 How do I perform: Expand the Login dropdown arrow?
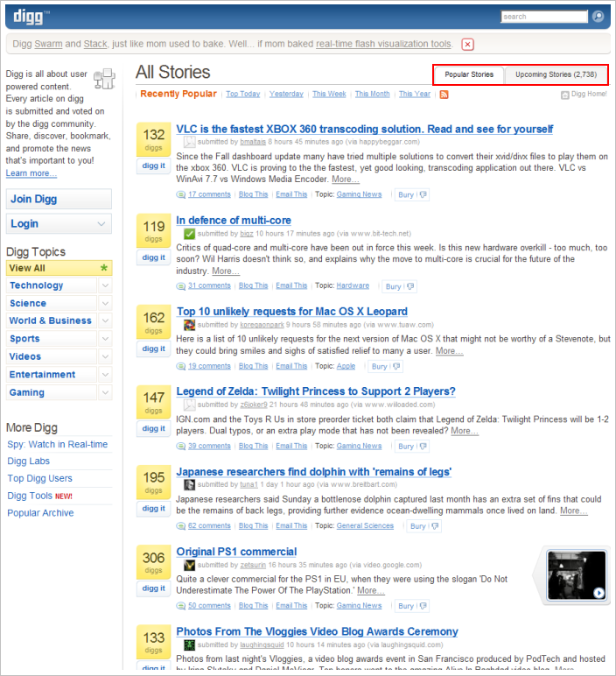pyautogui.click(x=101, y=224)
